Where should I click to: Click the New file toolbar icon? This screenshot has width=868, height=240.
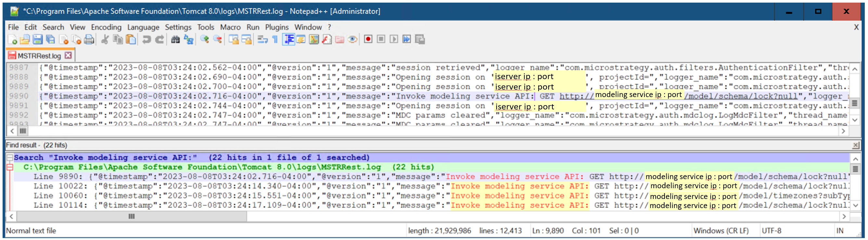point(12,39)
